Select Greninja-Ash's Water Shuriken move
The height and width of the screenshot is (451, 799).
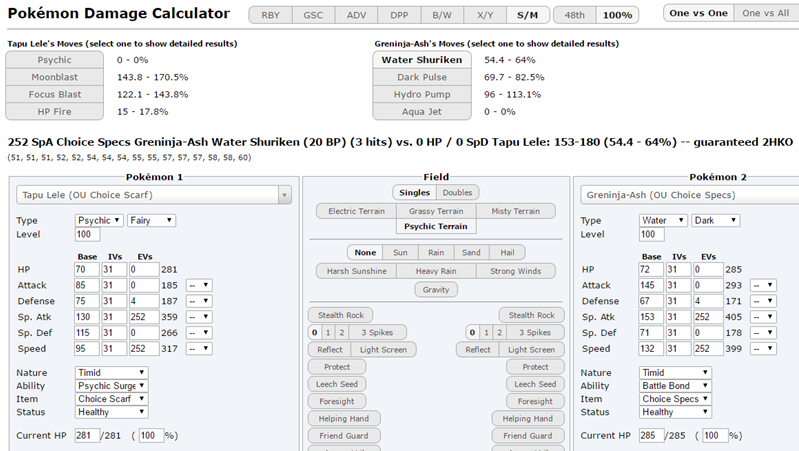pos(422,60)
